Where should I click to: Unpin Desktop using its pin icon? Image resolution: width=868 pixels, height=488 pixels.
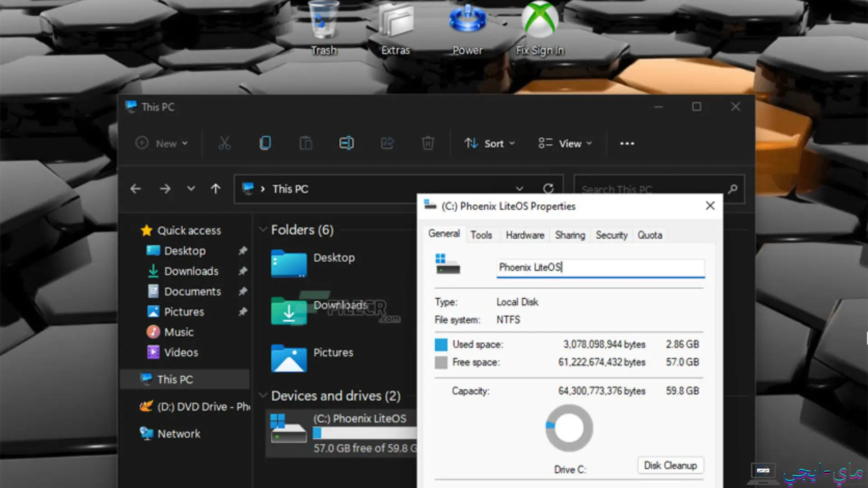tap(243, 250)
